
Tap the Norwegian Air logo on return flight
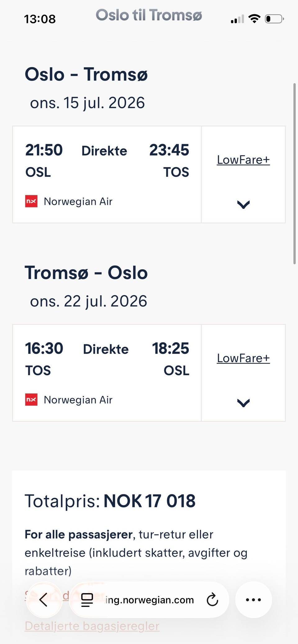(x=31, y=399)
